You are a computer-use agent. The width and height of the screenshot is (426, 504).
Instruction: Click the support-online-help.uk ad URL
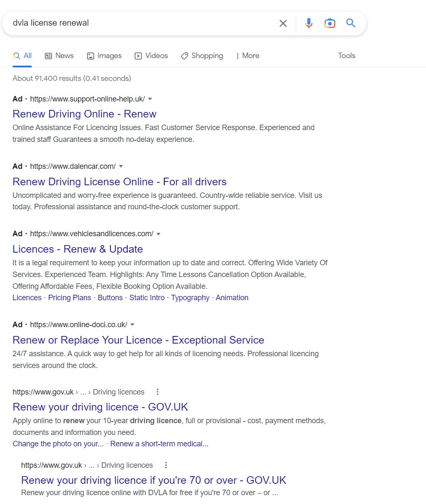click(x=88, y=99)
